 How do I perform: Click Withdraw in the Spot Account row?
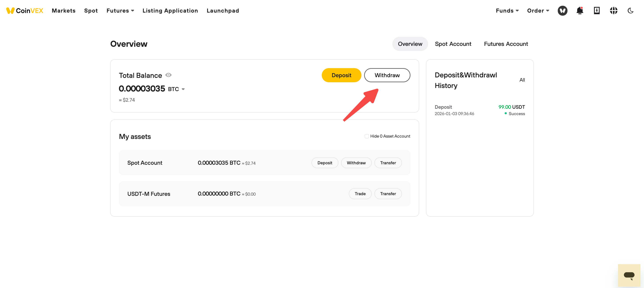coord(356,163)
